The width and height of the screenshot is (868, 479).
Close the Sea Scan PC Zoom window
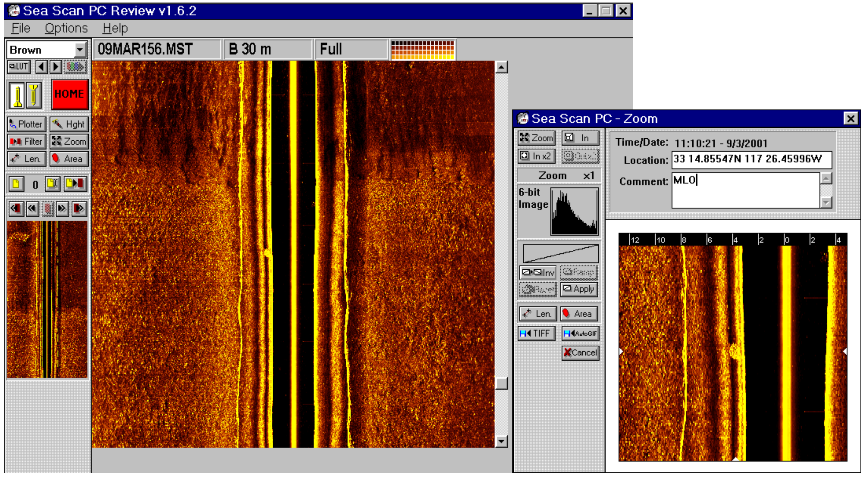[850, 118]
